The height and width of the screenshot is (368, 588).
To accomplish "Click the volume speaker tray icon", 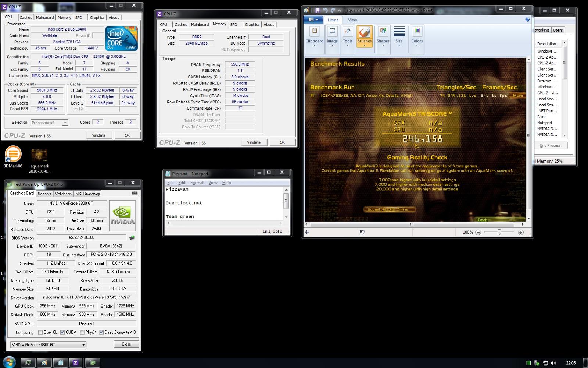I will tap(554, 363).
